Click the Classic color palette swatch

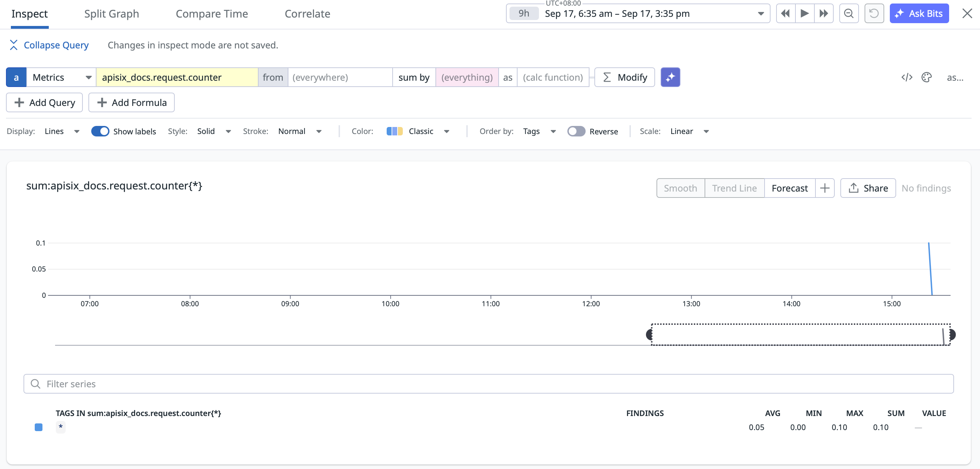click(x=394, y=131)
